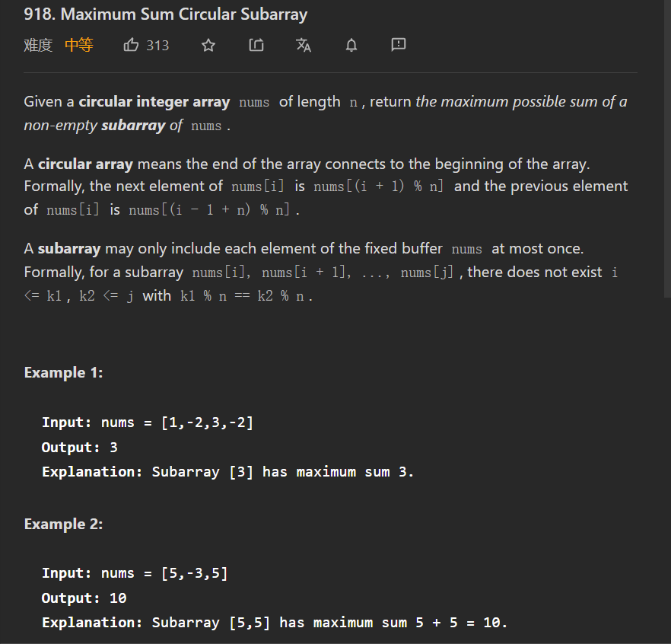Click the problem title Maximum Sum Circular Subarray
This screenshot has width=671, height=644.
click(166, 14)
